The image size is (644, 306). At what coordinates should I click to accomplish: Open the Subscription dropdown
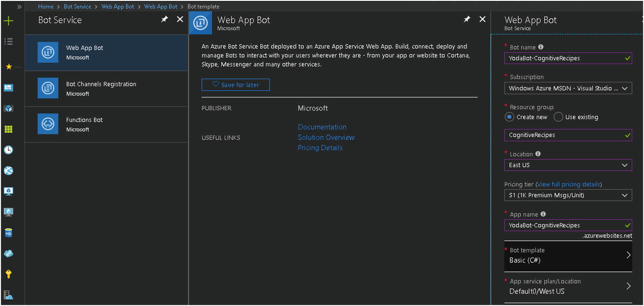568,88
